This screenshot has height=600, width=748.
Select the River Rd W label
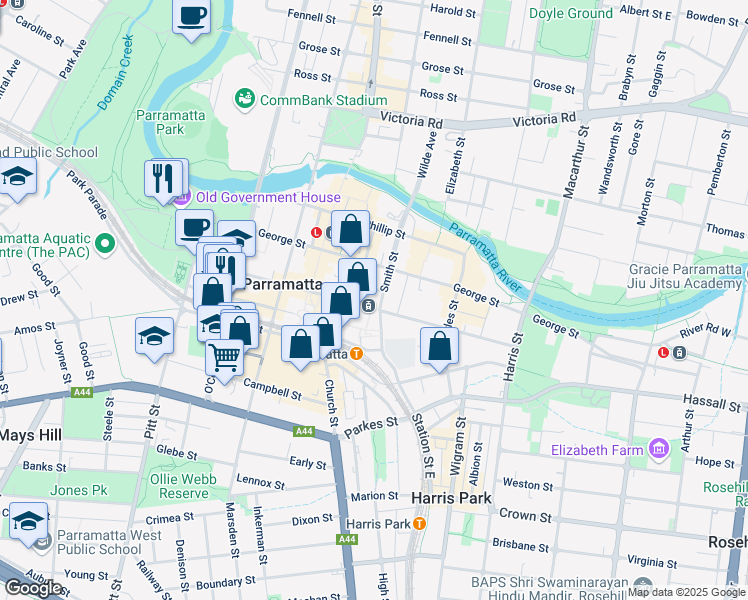(705, 330)
